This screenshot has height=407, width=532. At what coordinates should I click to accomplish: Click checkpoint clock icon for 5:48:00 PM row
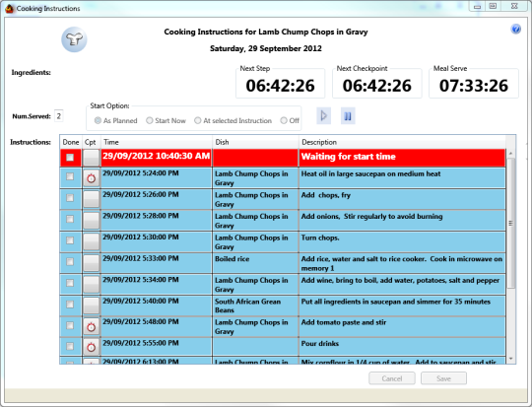[x=92, y=327]
